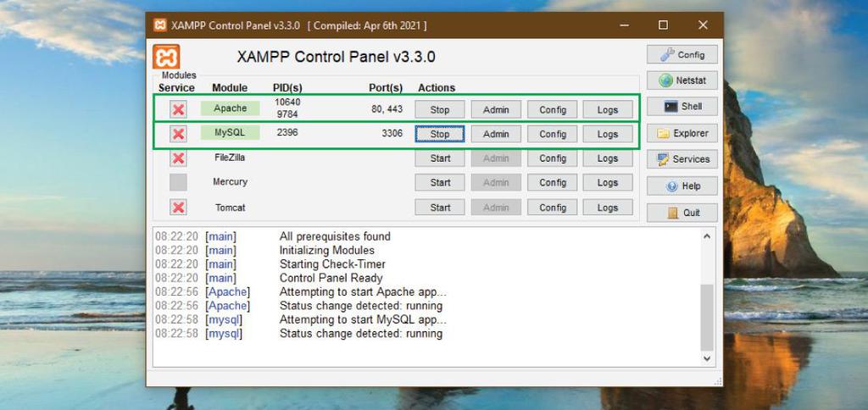Click the MySQL module label
The width and height of the screenshot is (868, 410).
(x=230, y=133)
